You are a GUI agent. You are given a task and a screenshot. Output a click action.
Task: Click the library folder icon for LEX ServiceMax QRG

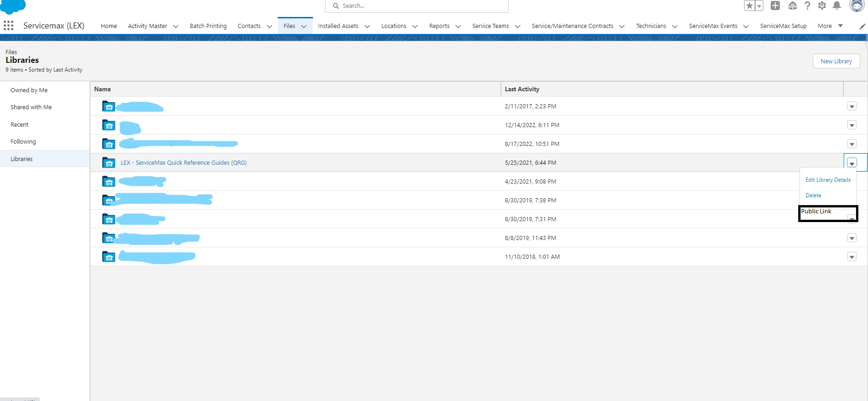pyautogui.click(x=109, y=163)
